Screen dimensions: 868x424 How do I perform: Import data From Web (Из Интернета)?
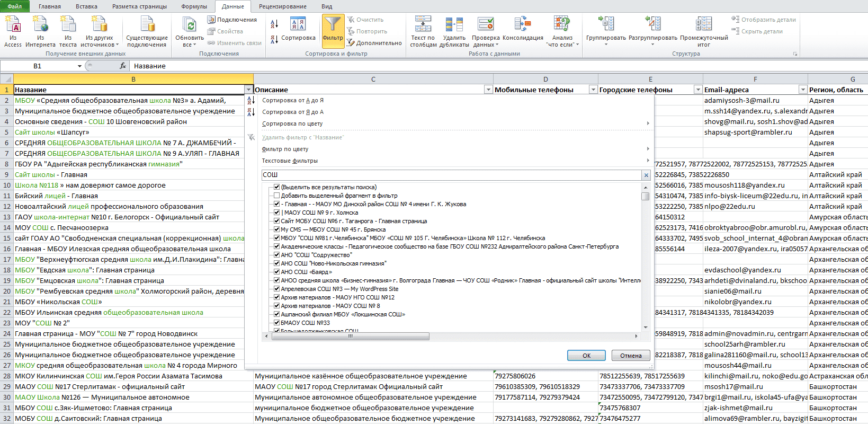[x=40, y=32]
